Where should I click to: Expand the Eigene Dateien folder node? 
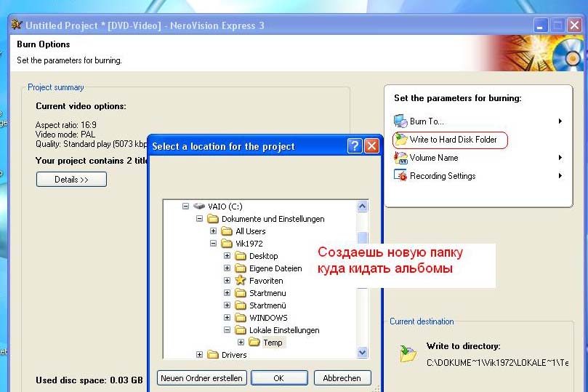coord(227,268)
